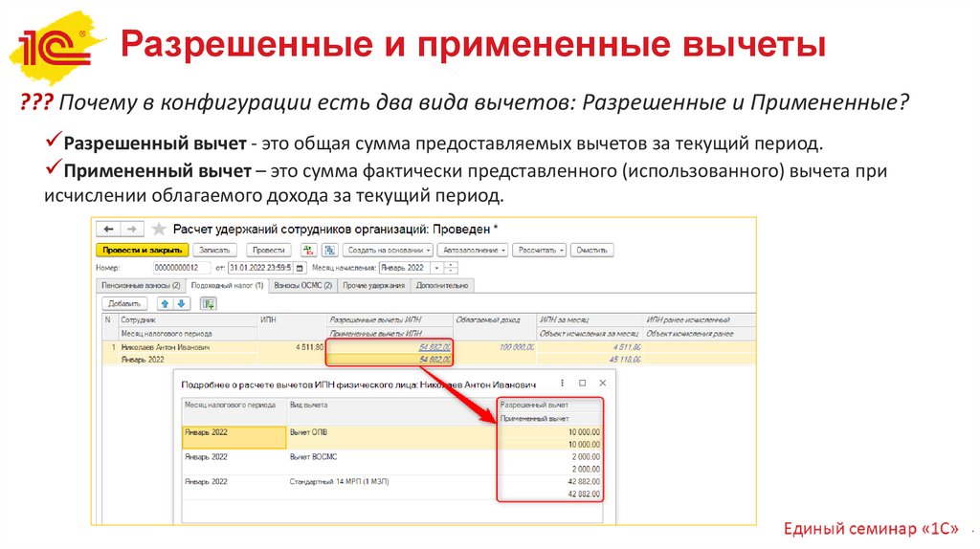The width and height of the screenshot is (980, 549).
Task: Switch to 'Пенсионные взносы (2)' tab
Action: pos(140,285)
